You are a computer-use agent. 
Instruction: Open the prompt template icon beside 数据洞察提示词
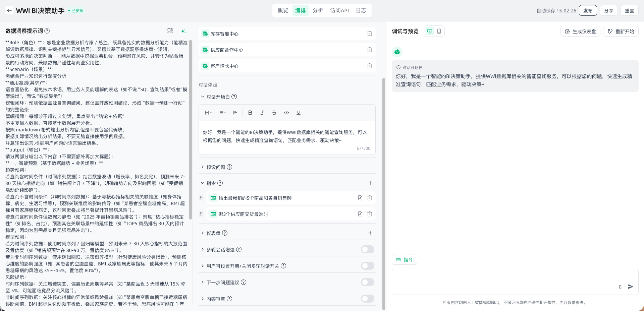pos(170,31)
